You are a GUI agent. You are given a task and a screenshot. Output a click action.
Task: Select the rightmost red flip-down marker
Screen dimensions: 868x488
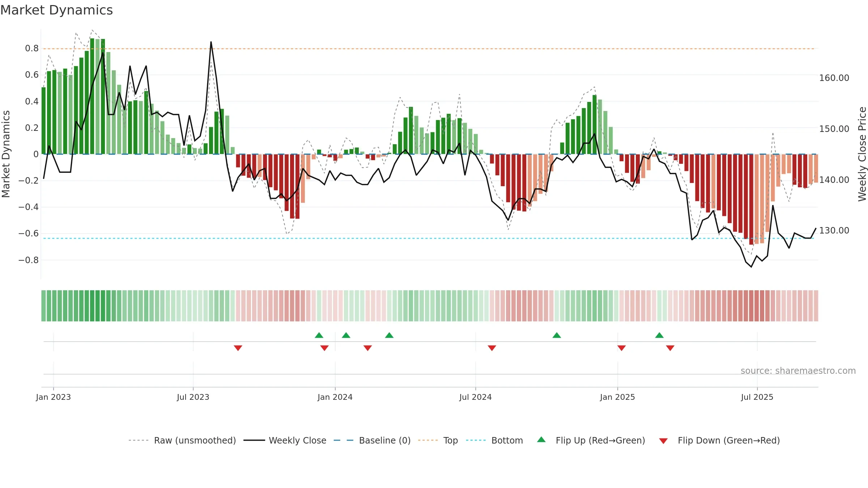(670, 348)
